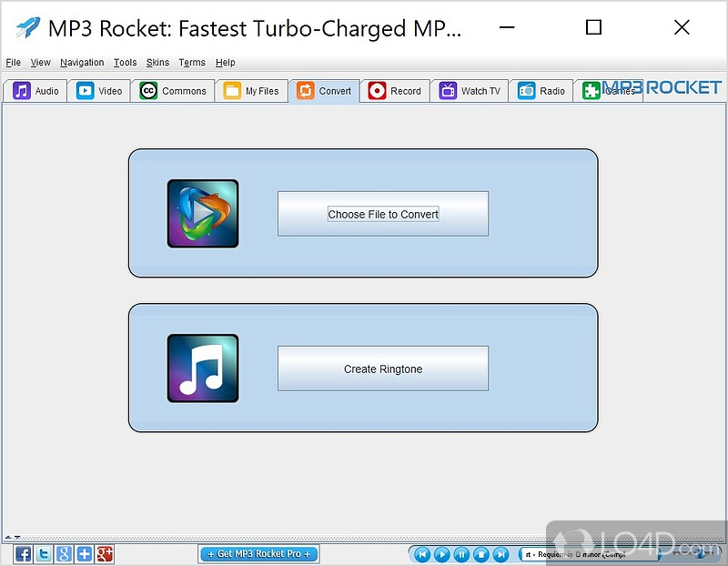
Task: Skip to the next track
Action: pyautogui.click(x=500, y=554)
